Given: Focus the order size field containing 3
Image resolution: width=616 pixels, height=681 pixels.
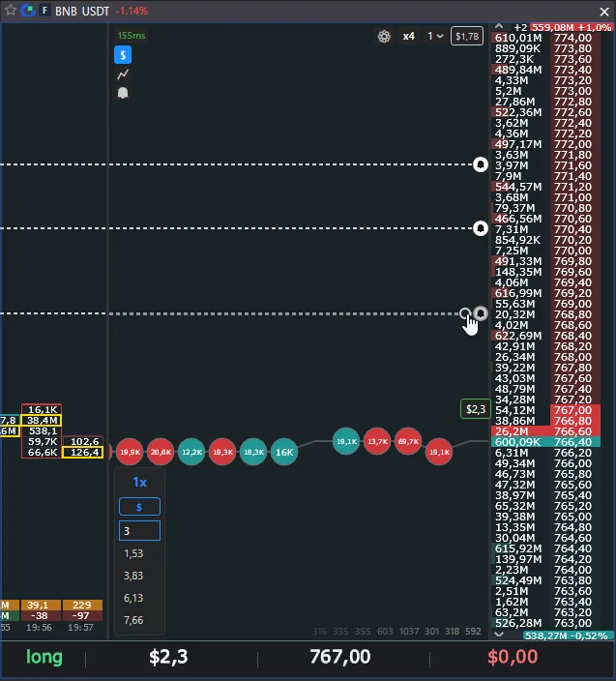Looking at the screenshot, I should coord(139,531).
